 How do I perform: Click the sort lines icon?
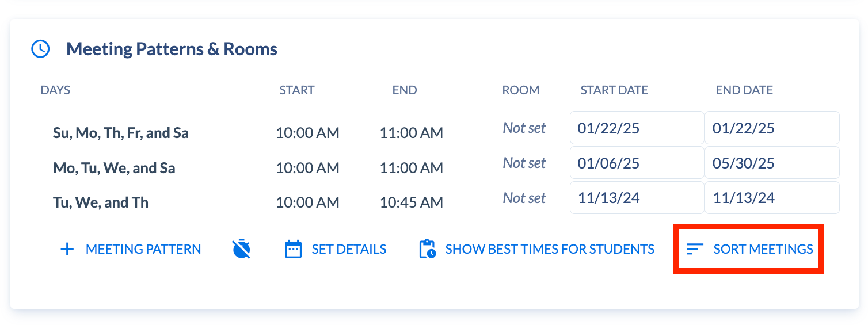(695, 249)
